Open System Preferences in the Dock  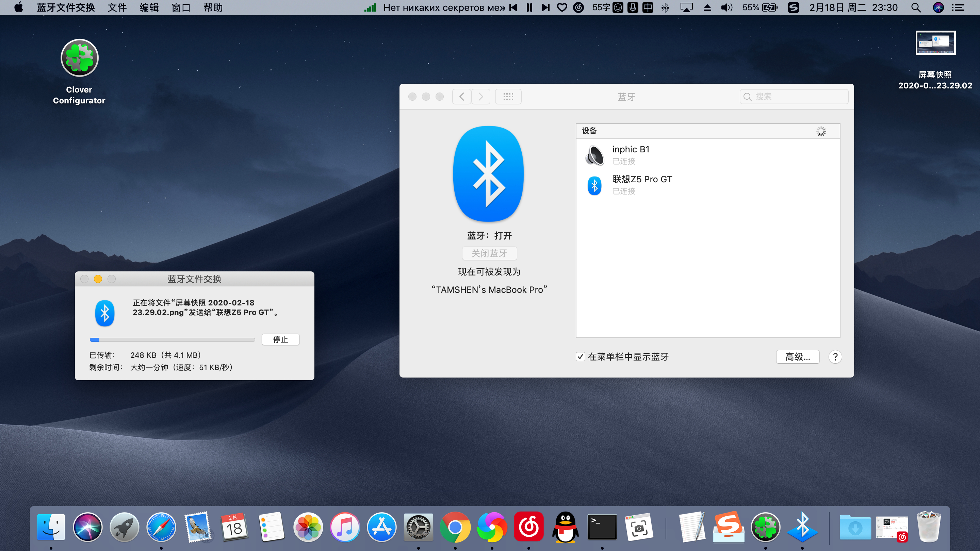tap(419, 527)
